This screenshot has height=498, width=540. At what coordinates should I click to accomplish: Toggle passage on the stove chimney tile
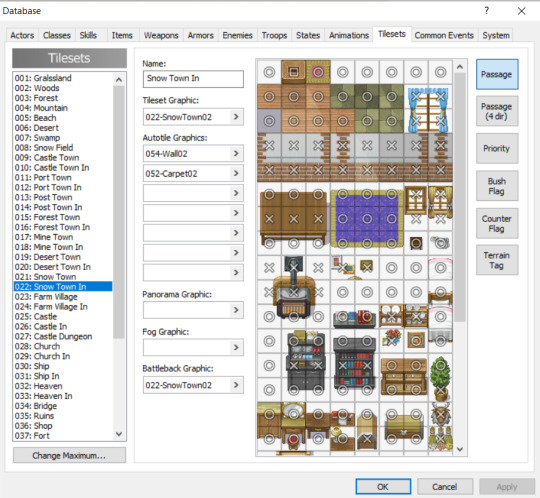coord(294,268)
